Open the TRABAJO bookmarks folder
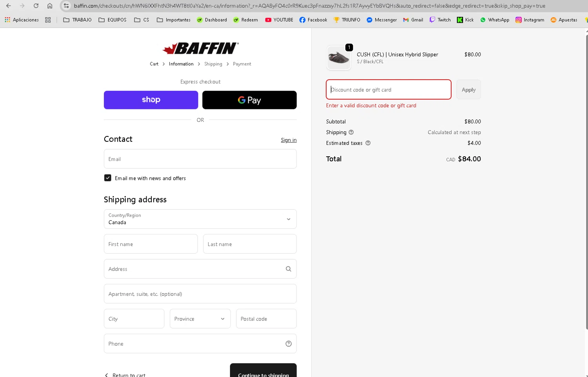 [x=77, y=20]
